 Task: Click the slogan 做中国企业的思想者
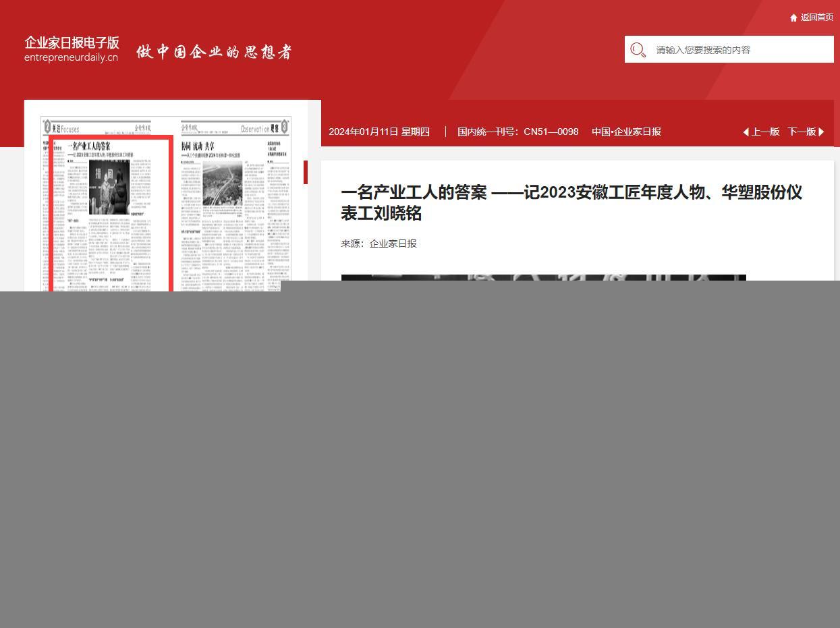click(x=214, y=52)
